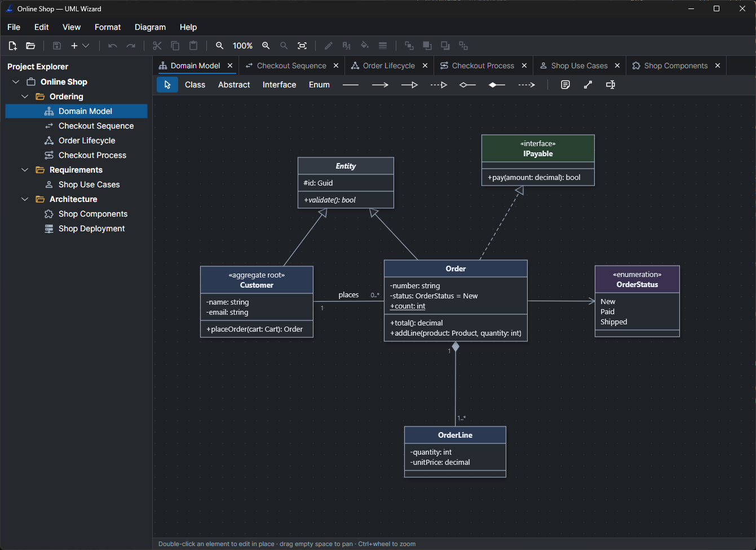Click the 100% zoom level value
Viewport: 756px width, 550px height.
242,46
